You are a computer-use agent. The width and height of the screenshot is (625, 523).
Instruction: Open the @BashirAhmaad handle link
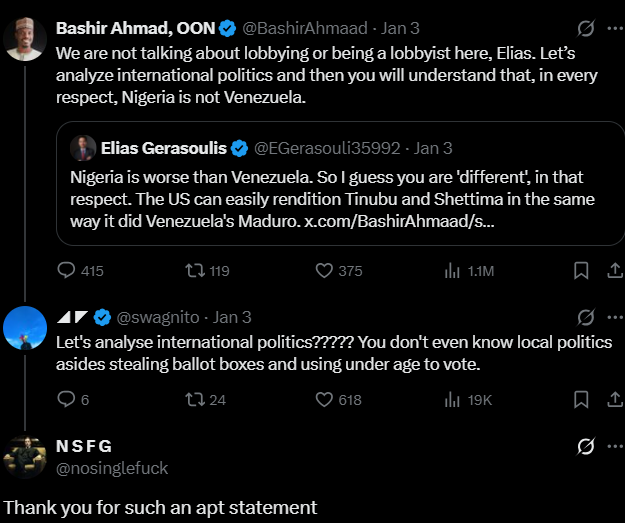tap(319, 28)
